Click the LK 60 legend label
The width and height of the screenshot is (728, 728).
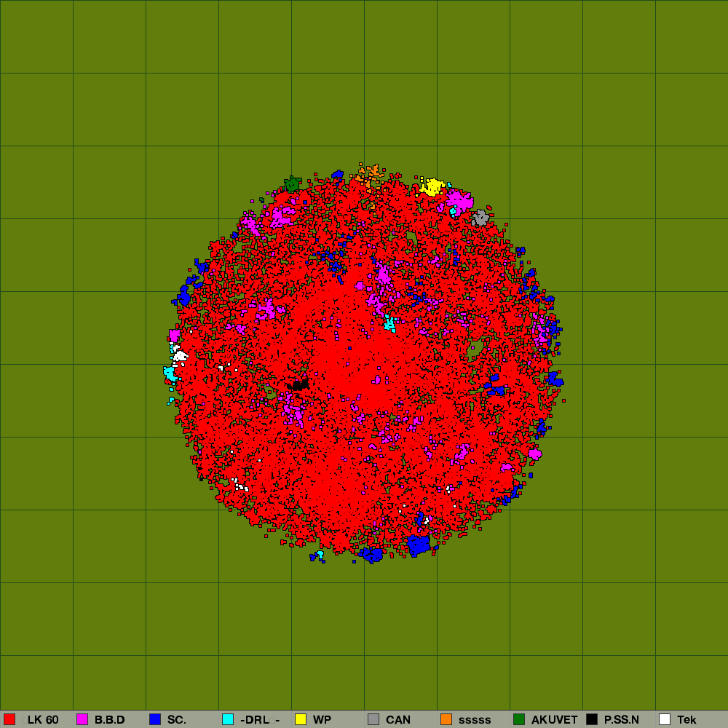coord(43,719)
